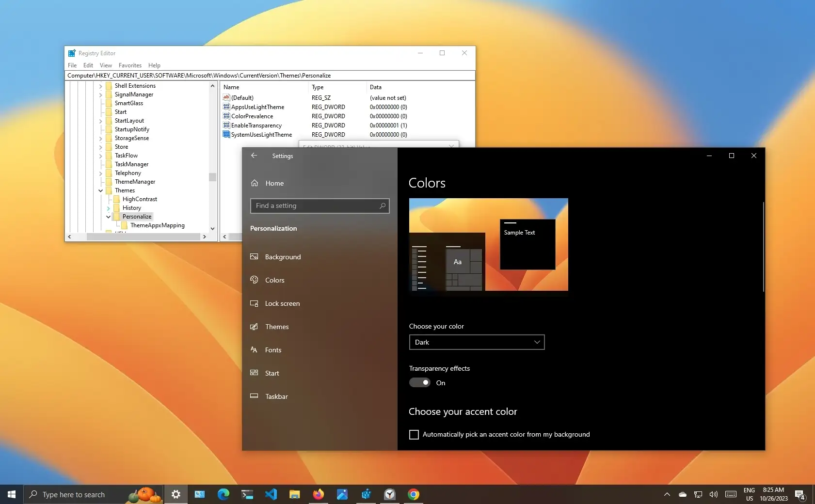Screen dimensions: 815x504
Task: Launch Visual Studio Code from the taskbar
Action: [x=271, y=494]
